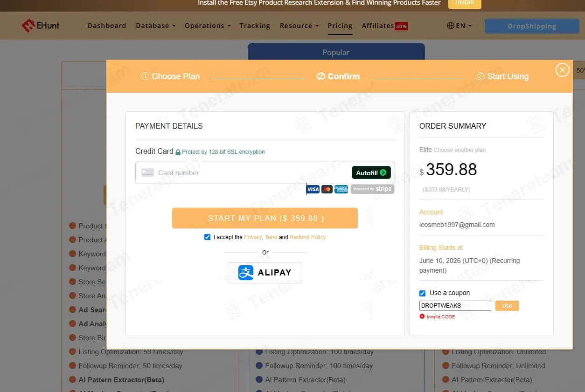The width and height of the screenshot is (585, 392).
Task: Click the DropShipping button
Action: pyautogui.click(x=532, y=26)
